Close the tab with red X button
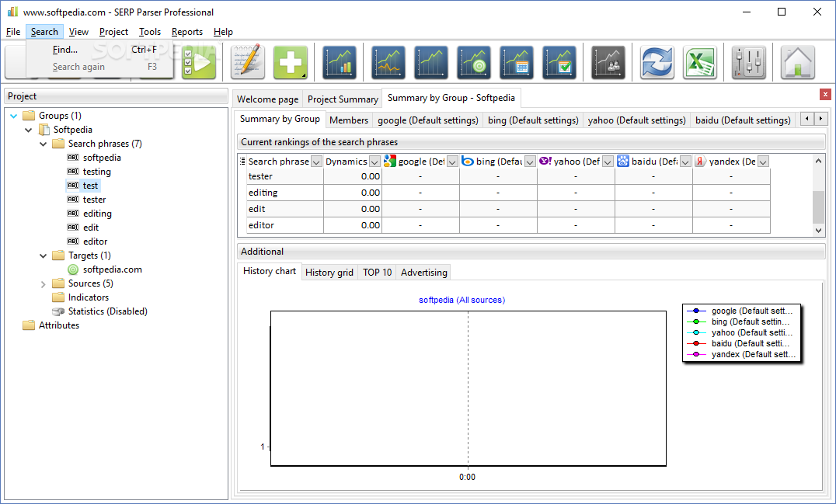The width and height of the screenshot is (836, 504). pyautogui.click(x=825, y=94)
